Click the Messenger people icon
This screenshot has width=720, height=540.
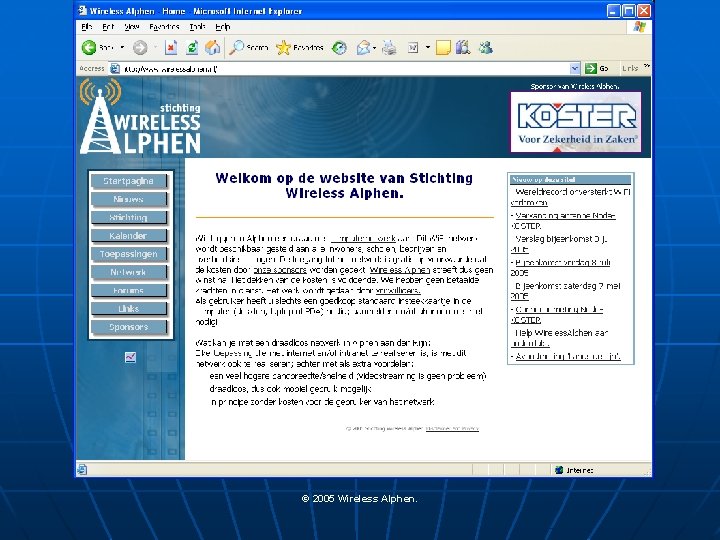(486, 47)
